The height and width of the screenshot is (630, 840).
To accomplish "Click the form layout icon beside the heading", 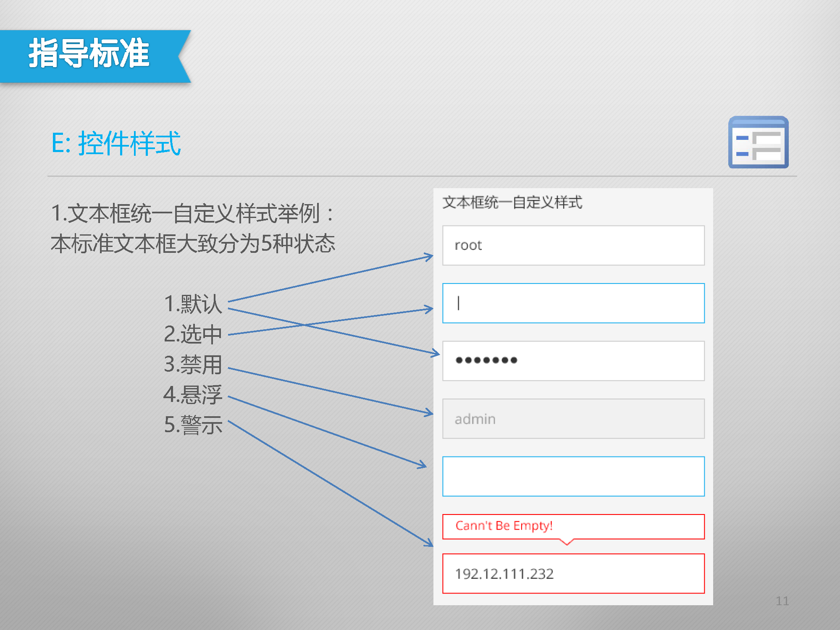I will (x=758, y=142).
